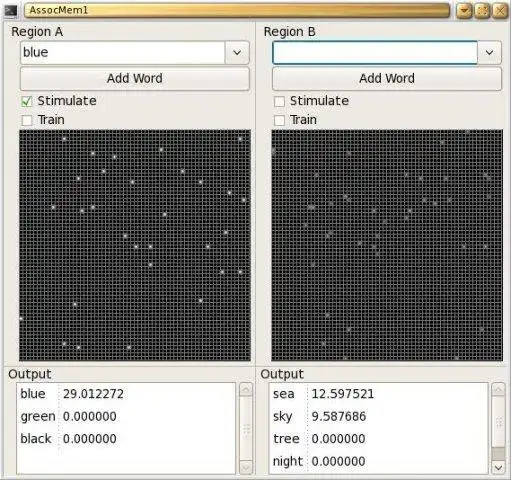Select the sea row in Region B output

click(x=379, y=394)
